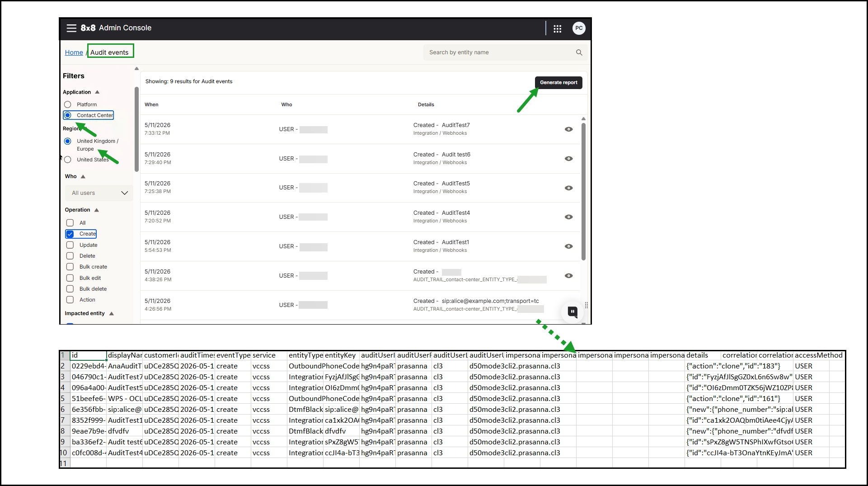The image size is (868, 486).
Task: View details of Audit test6 event
Action: [568, 159]
